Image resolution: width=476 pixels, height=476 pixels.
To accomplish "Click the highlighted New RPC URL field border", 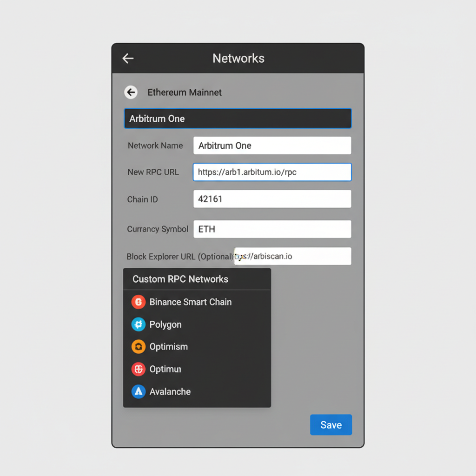I will point(272,172).
